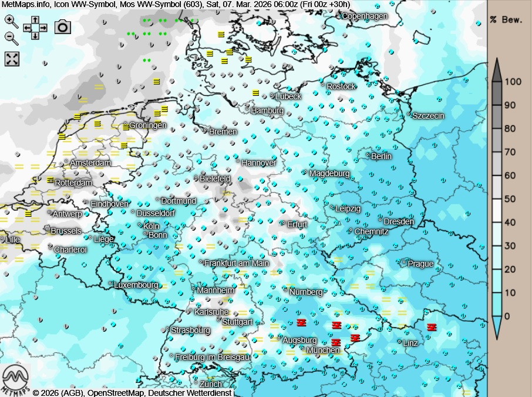The height and width of the screenshot is (397, 532).
Task: Pan the map up with the arrow
Action: click(35, 19)
